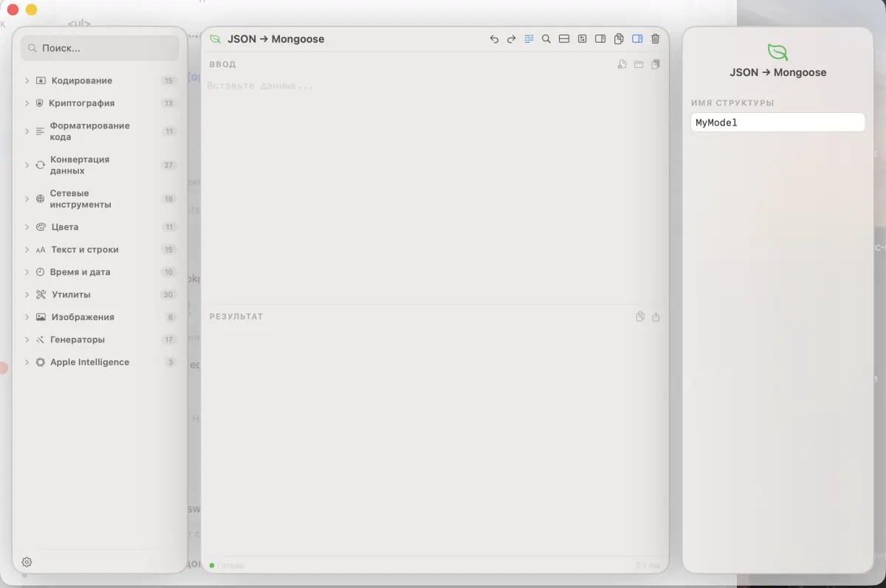The height and width of the screenshot is (588, 886).
Task: Click the Генераторы wand icon
Action: pyautogui.click(x=40, y=340)
